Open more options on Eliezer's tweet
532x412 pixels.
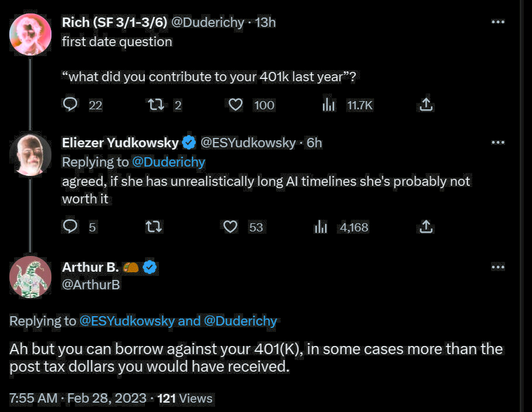click(498, 143)
